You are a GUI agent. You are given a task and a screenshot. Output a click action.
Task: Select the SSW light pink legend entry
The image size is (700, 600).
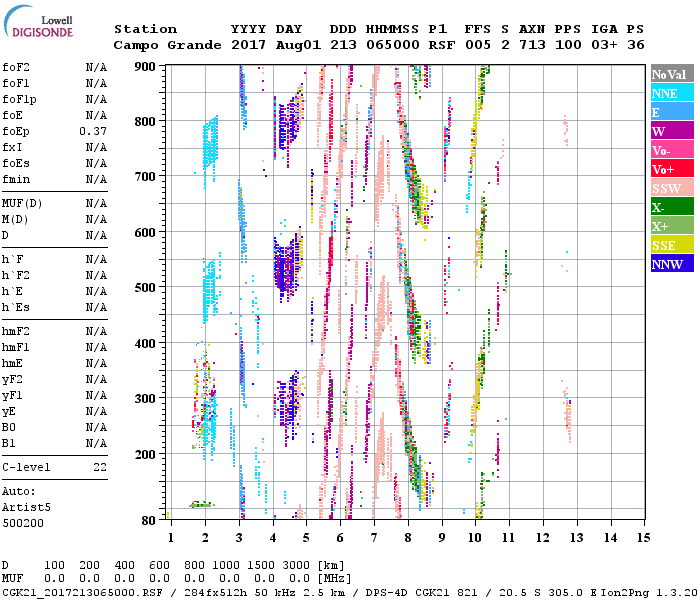tap(672, 188)
